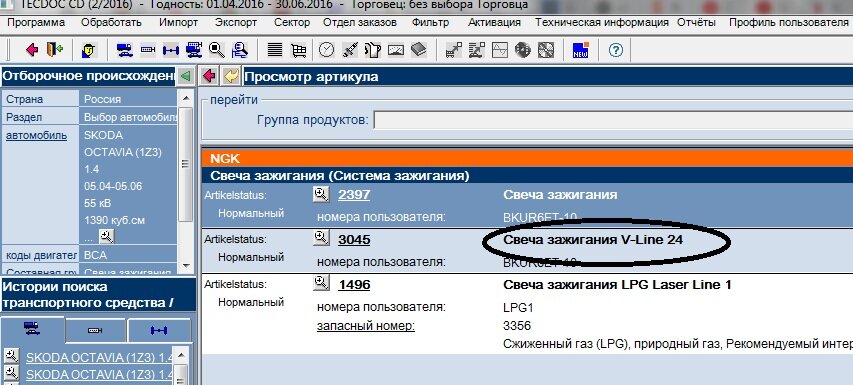Click the syringe service icon
This screenshot has width=853, height=385.
click(x=349, y=50)
